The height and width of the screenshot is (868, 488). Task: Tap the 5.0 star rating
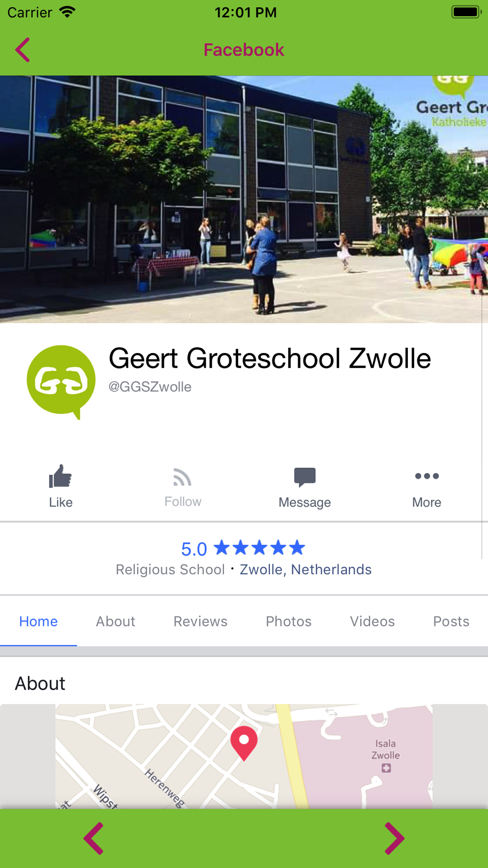[243, 548]
